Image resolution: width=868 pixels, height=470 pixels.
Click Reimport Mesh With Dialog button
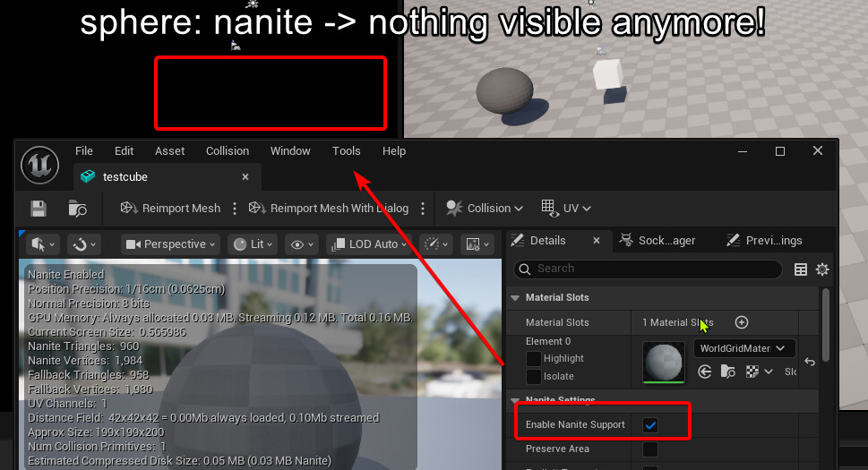[329, 209]
